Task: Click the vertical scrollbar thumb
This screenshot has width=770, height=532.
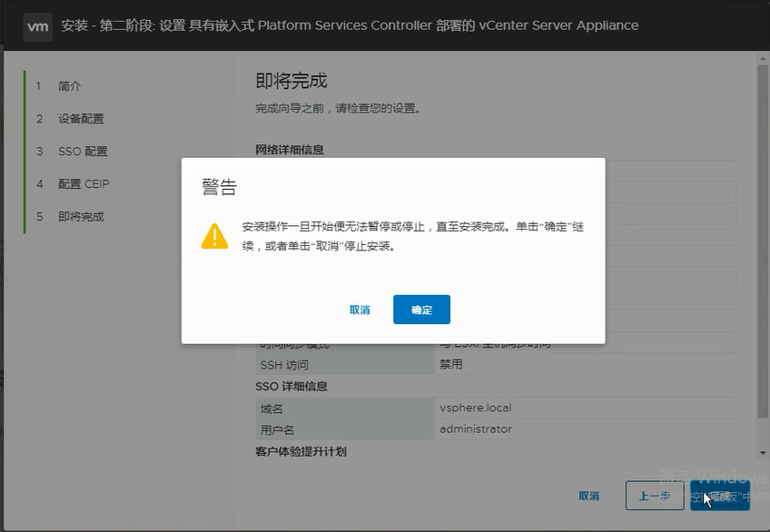Action: (x=763, y=241)
